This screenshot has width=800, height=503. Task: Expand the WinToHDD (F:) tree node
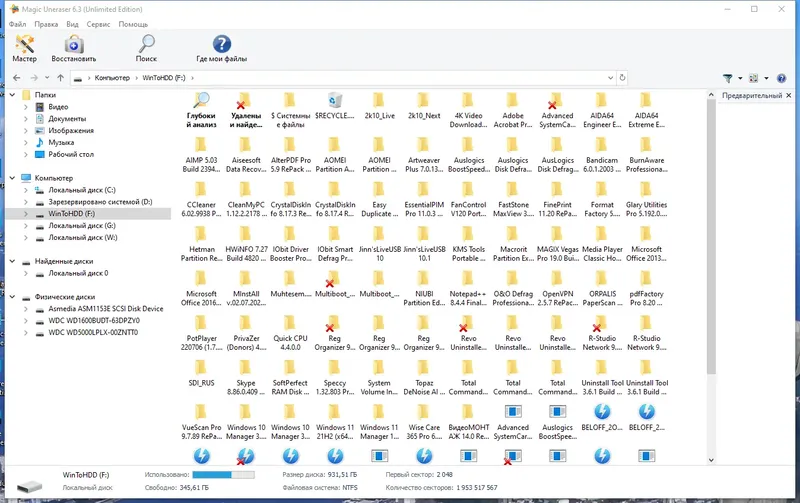[26, 214]
